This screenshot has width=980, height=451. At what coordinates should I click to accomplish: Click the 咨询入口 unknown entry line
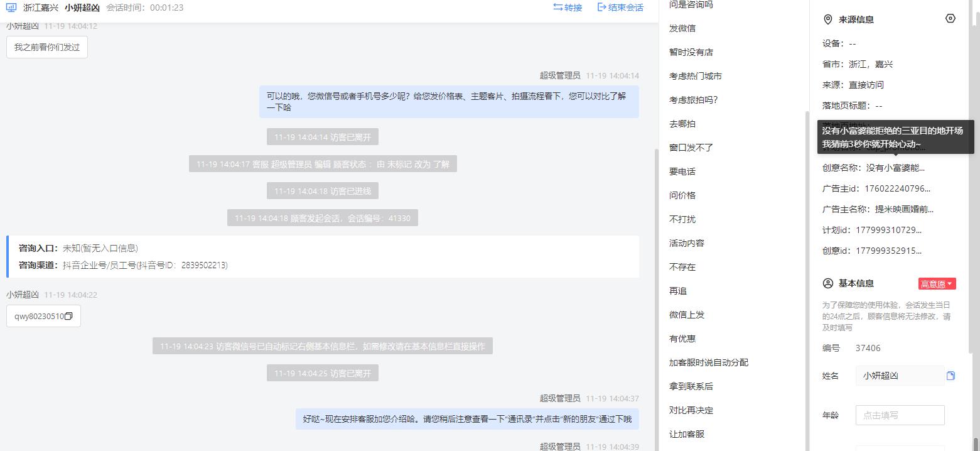78,248
